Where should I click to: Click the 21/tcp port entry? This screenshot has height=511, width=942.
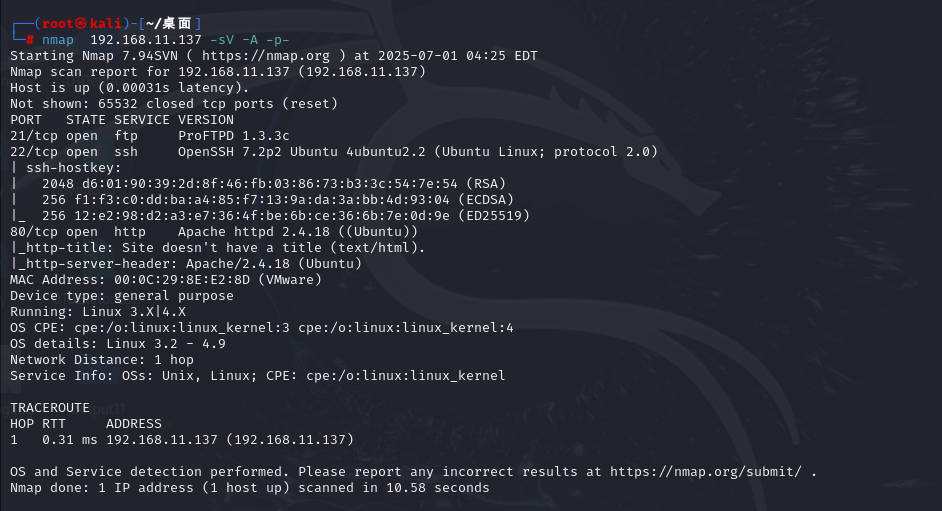point(34,135)
